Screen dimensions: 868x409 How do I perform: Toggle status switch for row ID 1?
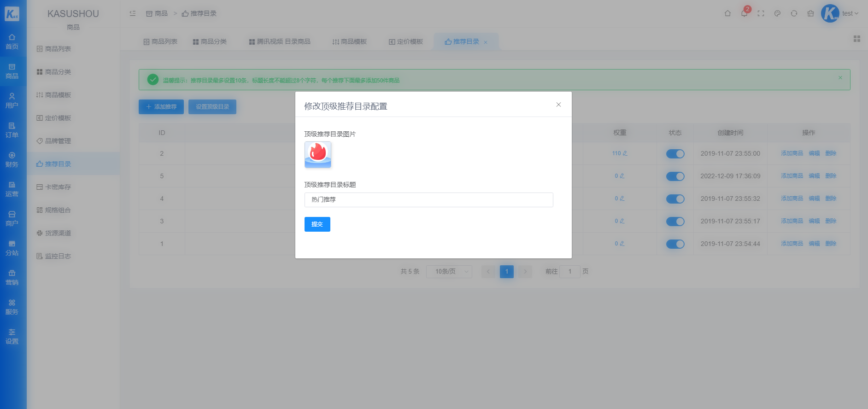[675, 244]
